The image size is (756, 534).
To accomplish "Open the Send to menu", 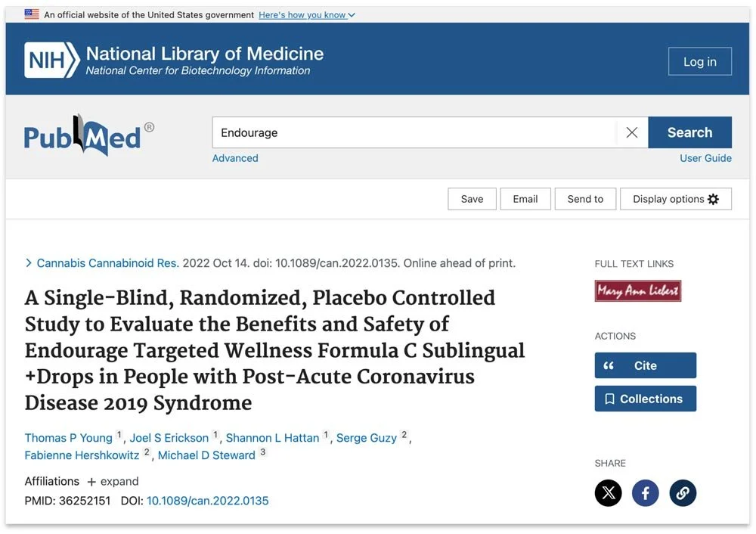I will click(x=585, y=199).
